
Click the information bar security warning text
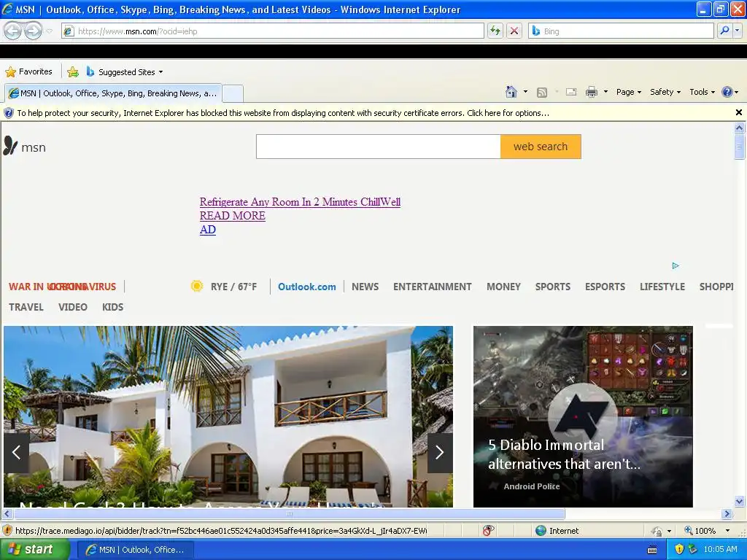click(283, 113)
